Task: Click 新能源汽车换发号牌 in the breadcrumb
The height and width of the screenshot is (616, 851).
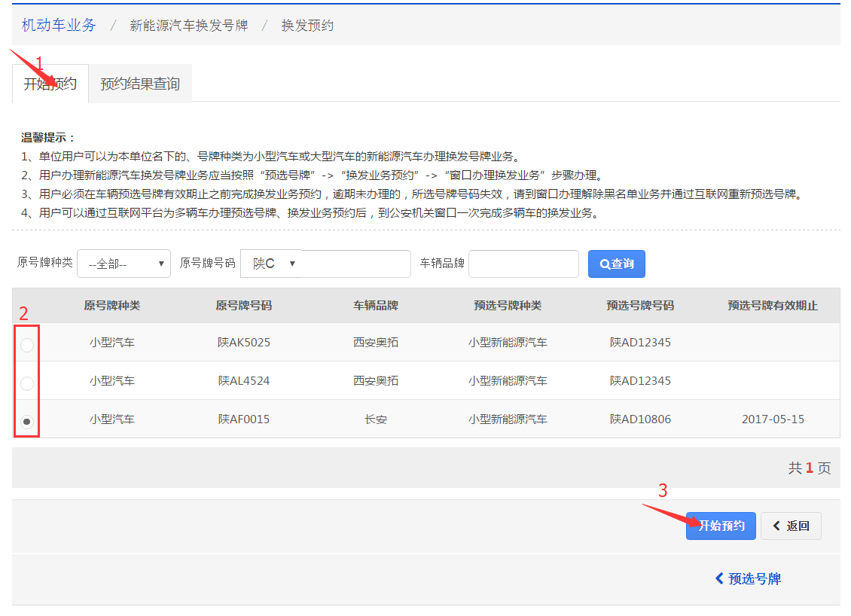Action: click(188, 26)
